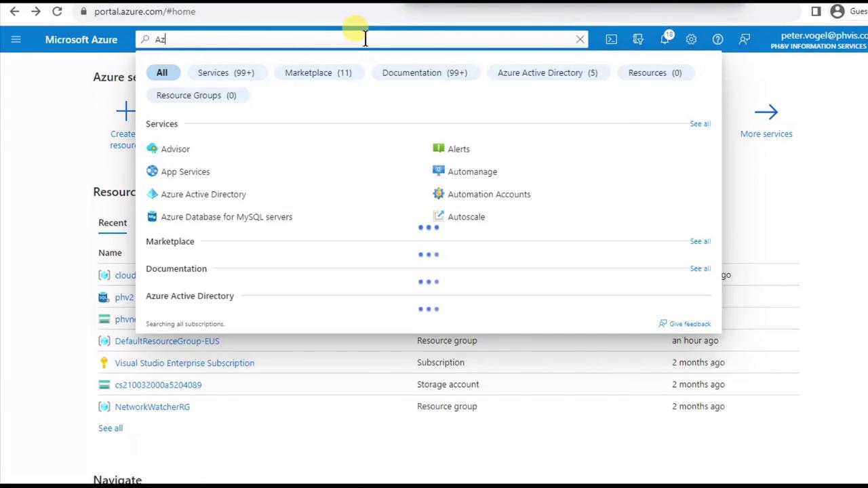
Task: Open the notifications bell
Action: click(665, 39)
